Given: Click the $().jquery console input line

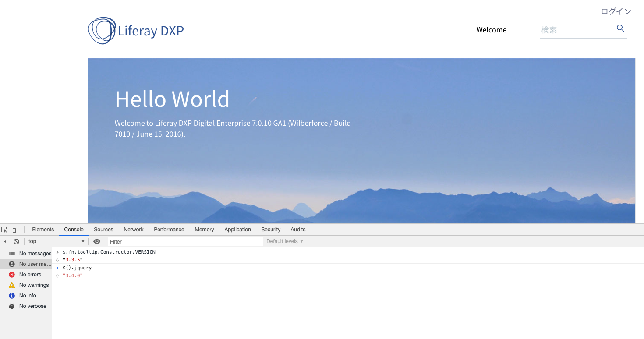Looking at the screenshot, I should point(77,268).
